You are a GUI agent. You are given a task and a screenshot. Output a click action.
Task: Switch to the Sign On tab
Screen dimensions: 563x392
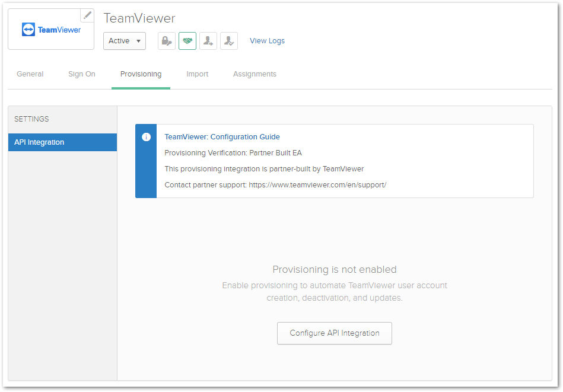coord(82,74)
